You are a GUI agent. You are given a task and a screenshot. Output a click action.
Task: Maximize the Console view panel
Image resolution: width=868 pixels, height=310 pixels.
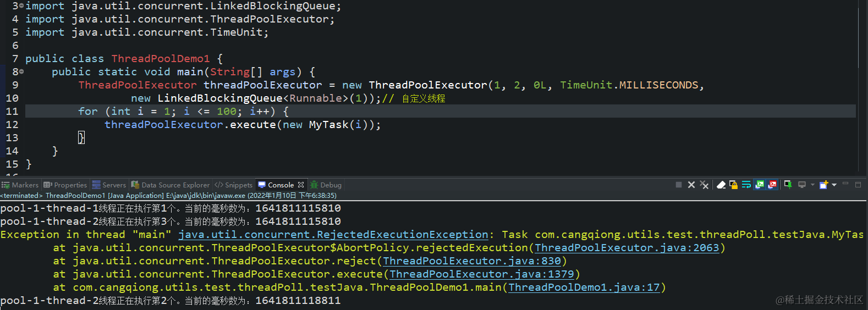coord(858,185)
